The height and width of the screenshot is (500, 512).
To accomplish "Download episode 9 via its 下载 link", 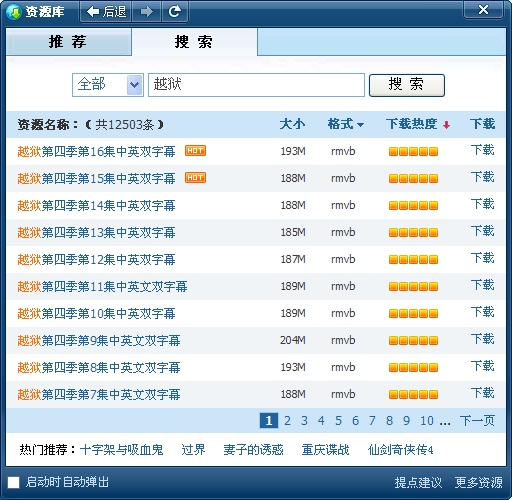I will [482, 339].
